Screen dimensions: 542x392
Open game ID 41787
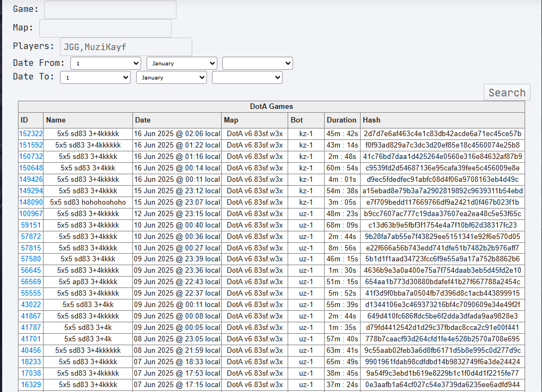coord(31,327)
